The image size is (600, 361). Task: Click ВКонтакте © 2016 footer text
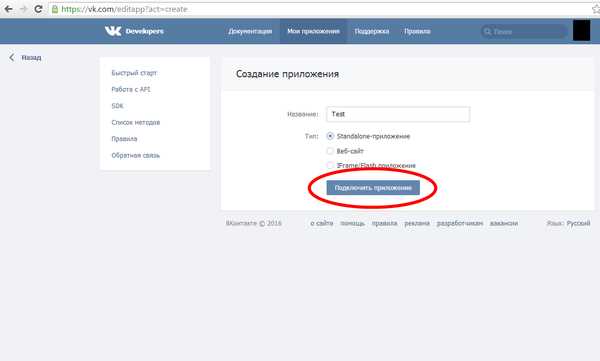[x=254, y=223]
